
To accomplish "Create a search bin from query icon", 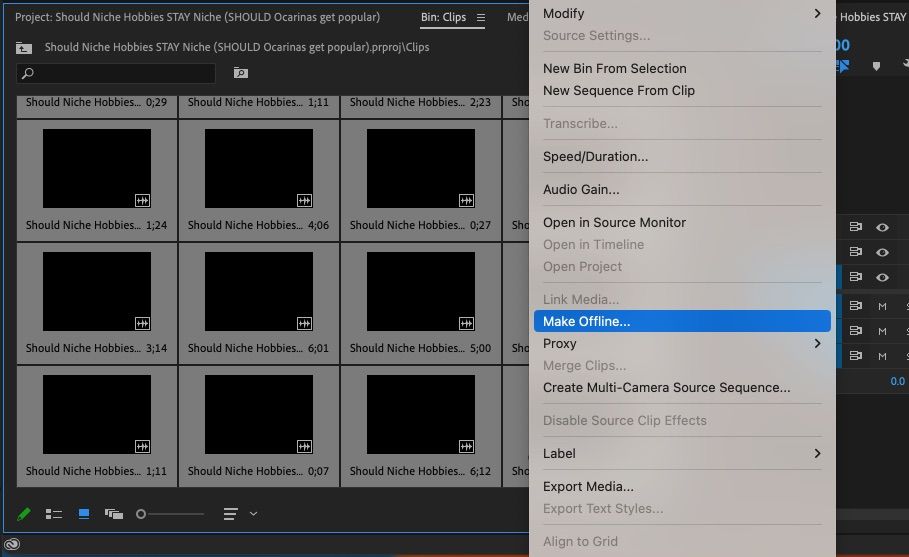I will pyautogui.click(x=241, y=72).
